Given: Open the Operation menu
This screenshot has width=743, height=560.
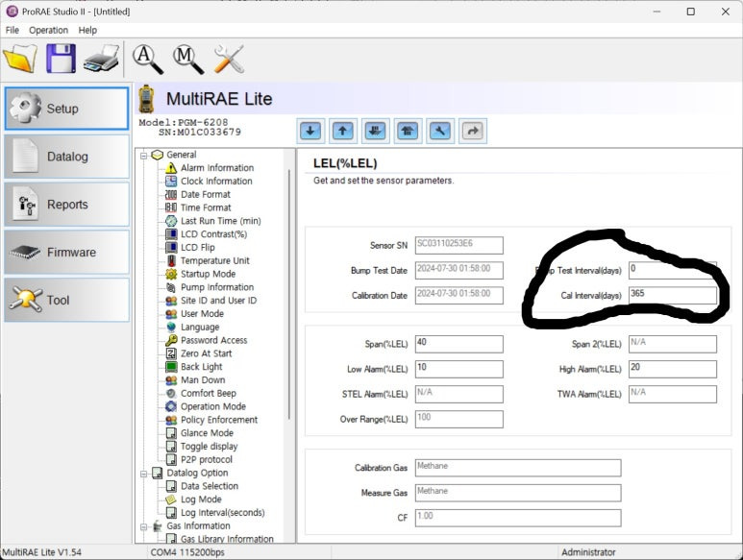Looking at the screenshot, I should pos(48,30).
